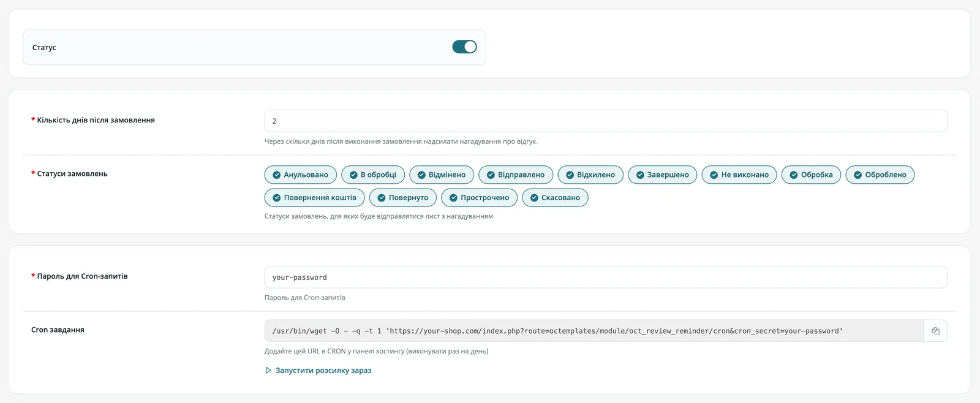Click Запустити розсилку зараз link
The image size is (980, 403).
(318, 371)
